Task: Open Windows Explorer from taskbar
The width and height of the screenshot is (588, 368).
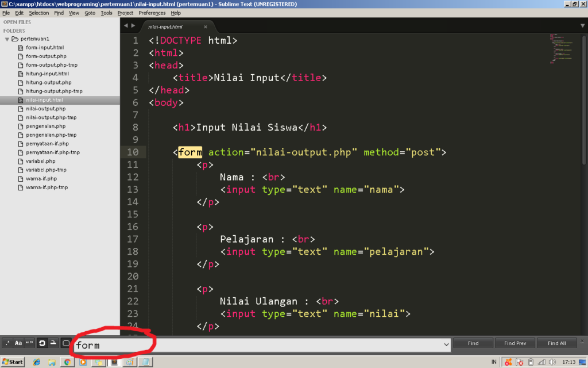Action: [52, 362]
